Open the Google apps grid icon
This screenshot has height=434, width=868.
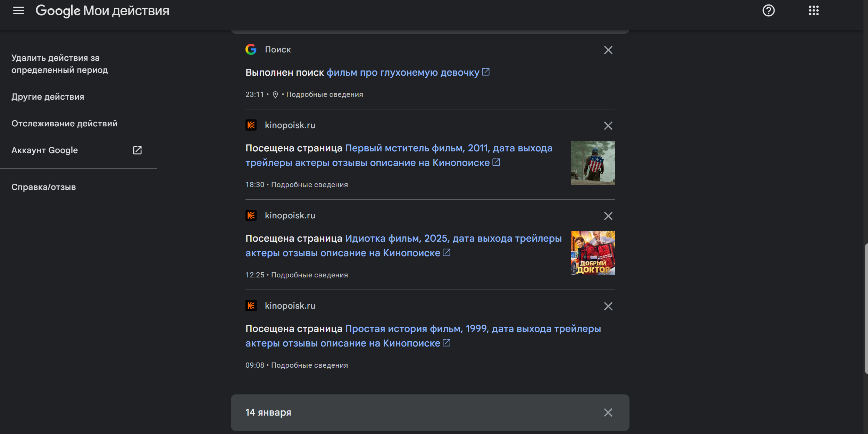point(814,11)
